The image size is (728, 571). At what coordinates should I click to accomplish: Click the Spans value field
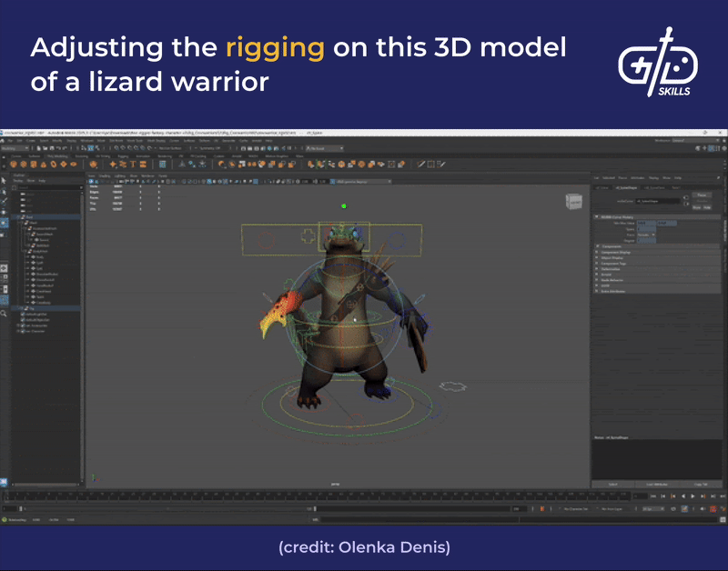point(646,229)
